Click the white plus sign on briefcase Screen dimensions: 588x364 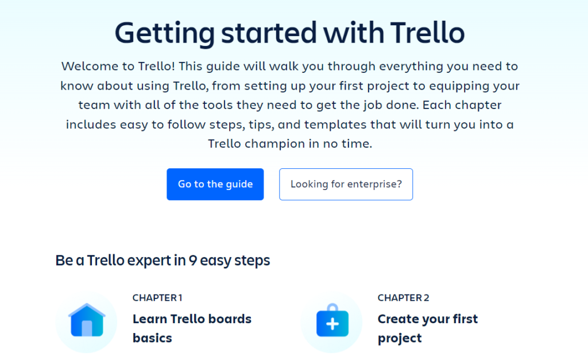[332, 324]
